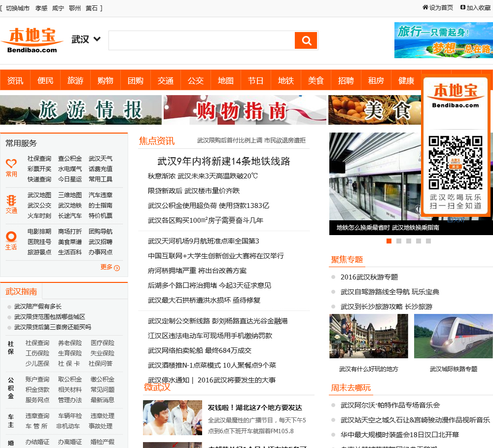The image size is (493, 448).
Task: Switch city to 孝感
Action: tap(41, 8)
